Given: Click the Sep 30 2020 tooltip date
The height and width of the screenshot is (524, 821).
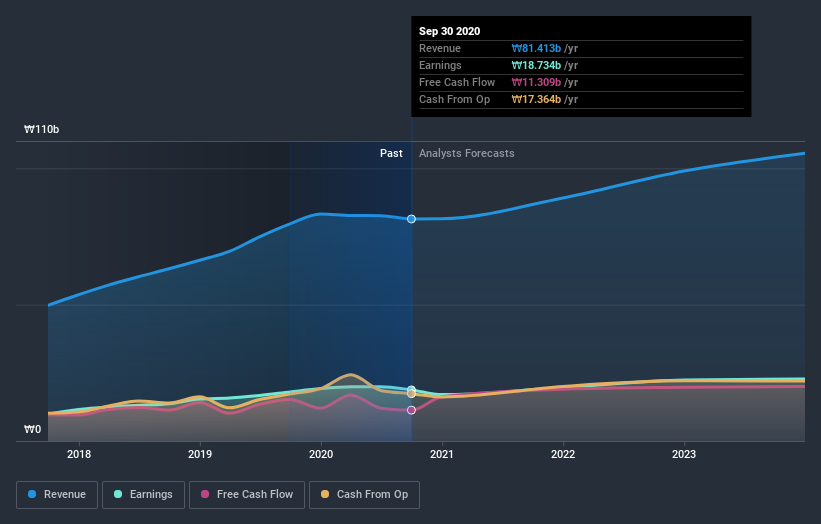Looking at the screenshot, I should click(450, 31).
